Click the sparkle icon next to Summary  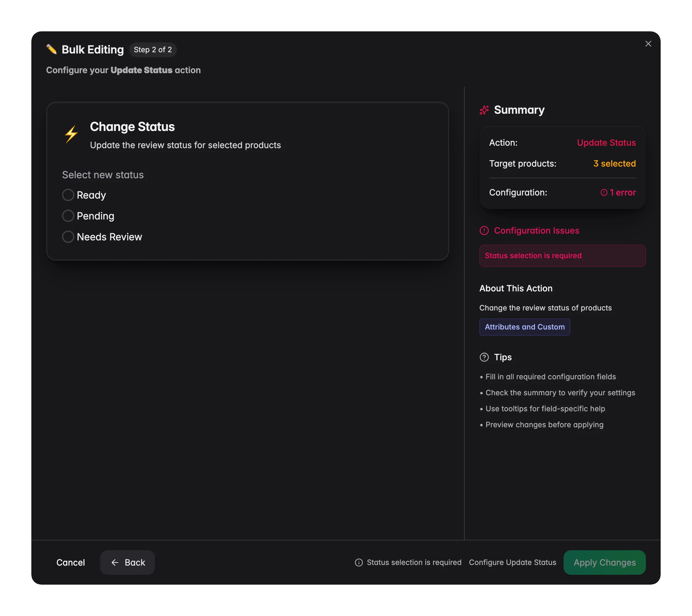click(x=484, y=110)
